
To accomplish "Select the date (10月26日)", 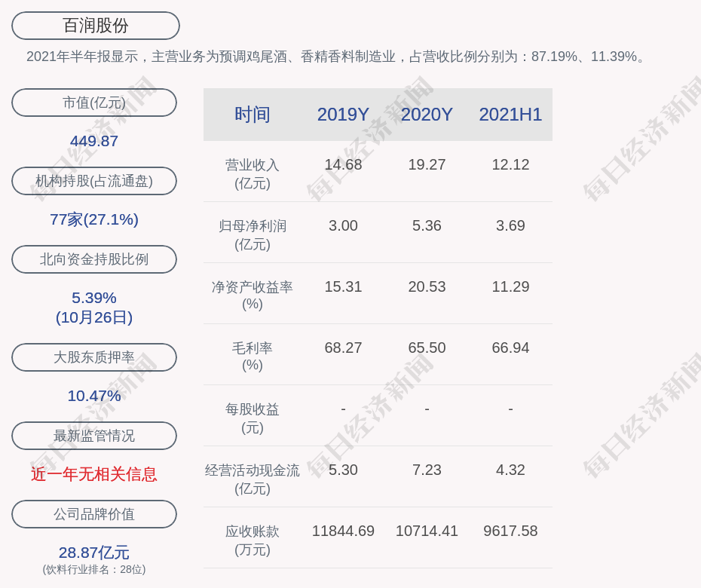I will point(94,317).
